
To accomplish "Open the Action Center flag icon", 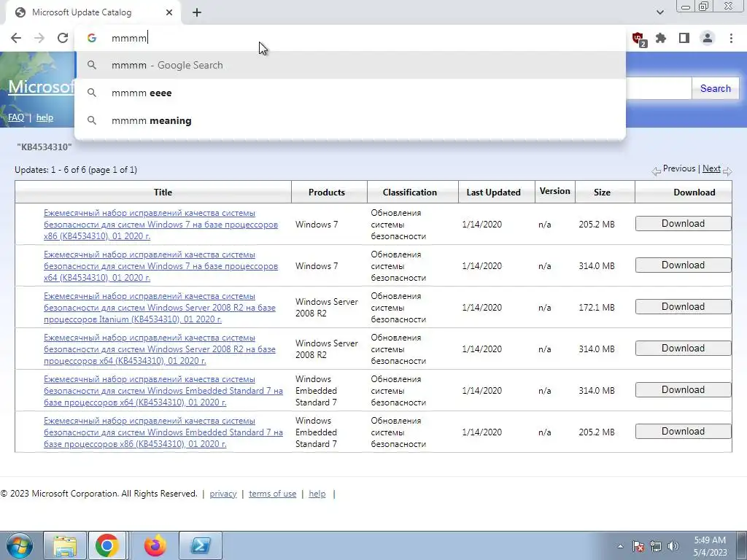I will (638, 546).
